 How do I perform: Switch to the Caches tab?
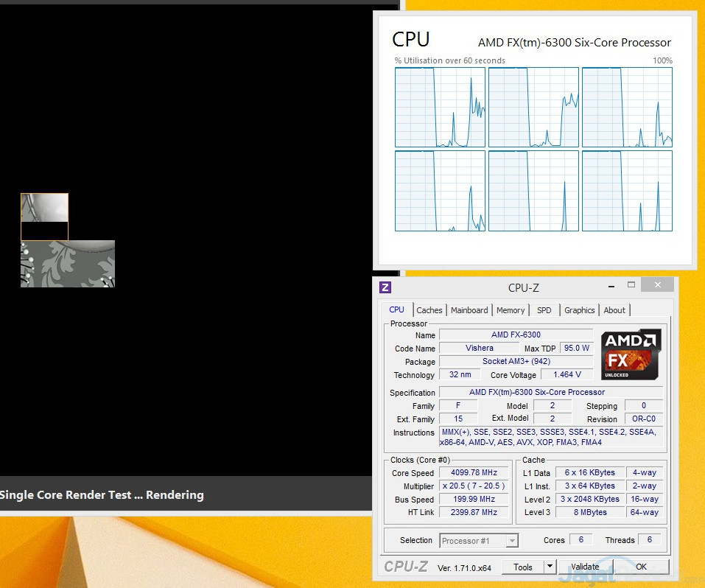point(429,310)
